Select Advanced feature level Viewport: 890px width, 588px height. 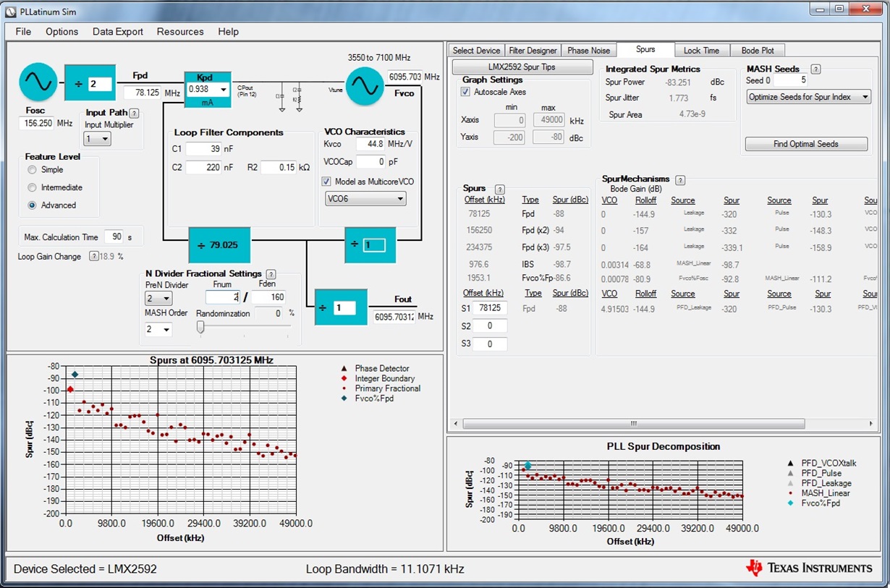click(x=32, y=205)
